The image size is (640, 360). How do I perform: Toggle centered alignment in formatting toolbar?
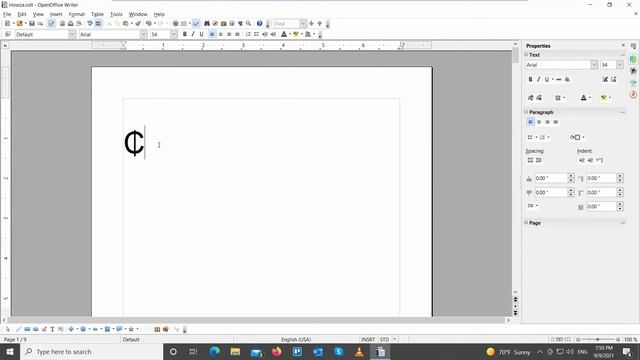tap(220, 35)
